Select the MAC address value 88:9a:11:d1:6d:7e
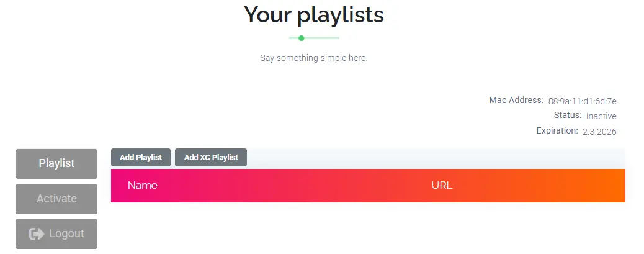644x254 pixels. click(x=582, y=101)
